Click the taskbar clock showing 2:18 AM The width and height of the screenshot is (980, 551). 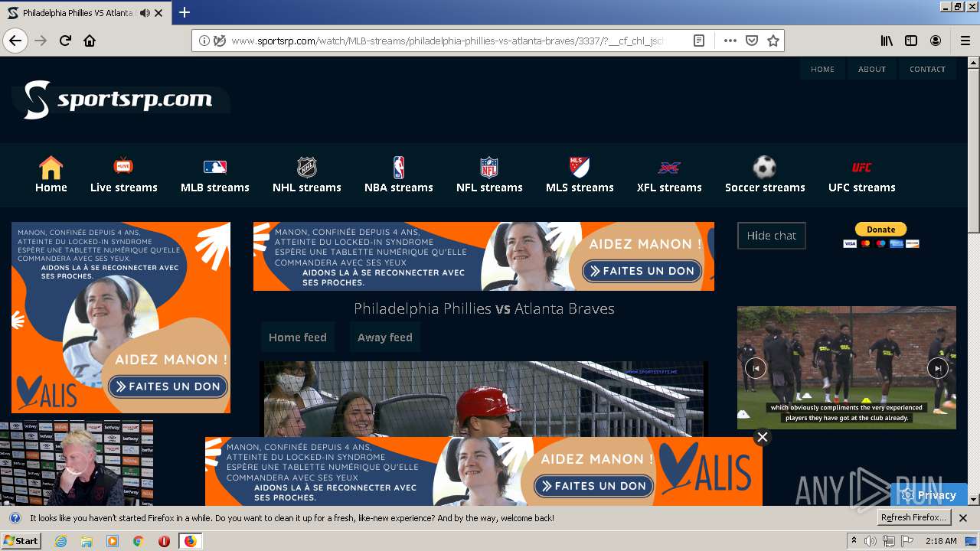tap(941, 541)
